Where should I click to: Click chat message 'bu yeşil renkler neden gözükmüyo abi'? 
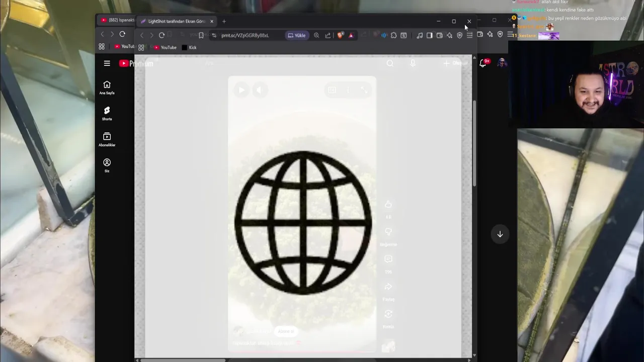point(587,19)
